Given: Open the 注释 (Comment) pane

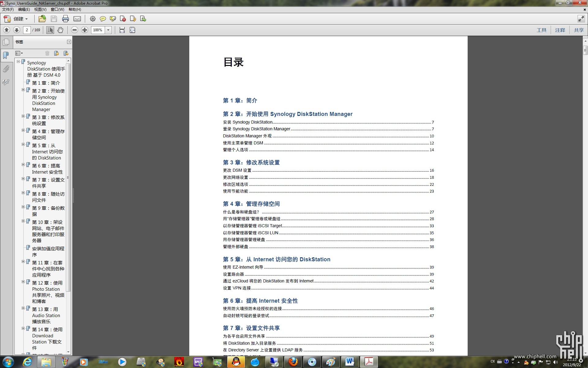Looking at the screenshot, I should coord(560,30).
